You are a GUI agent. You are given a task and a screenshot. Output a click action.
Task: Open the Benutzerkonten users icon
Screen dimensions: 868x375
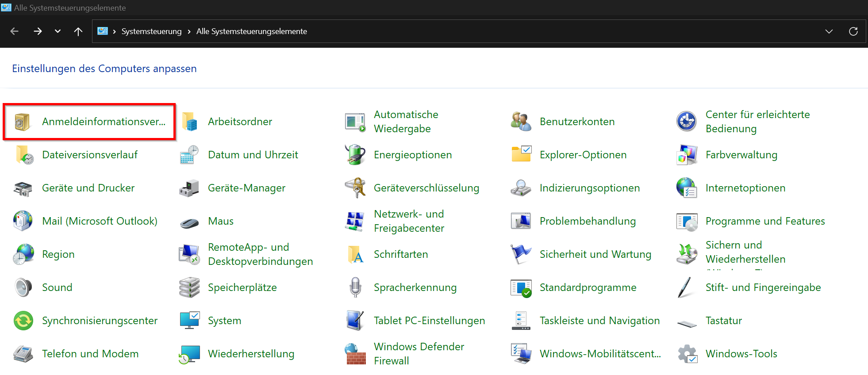[x=521, y=122]
